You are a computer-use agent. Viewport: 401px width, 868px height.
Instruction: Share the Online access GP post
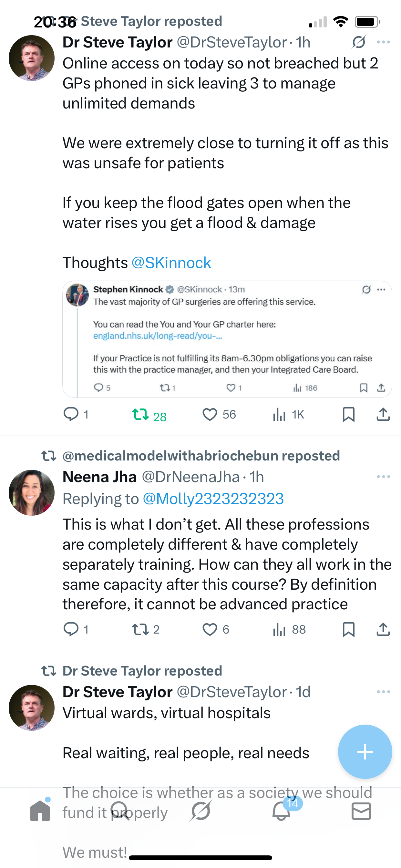tap(383, 414)
